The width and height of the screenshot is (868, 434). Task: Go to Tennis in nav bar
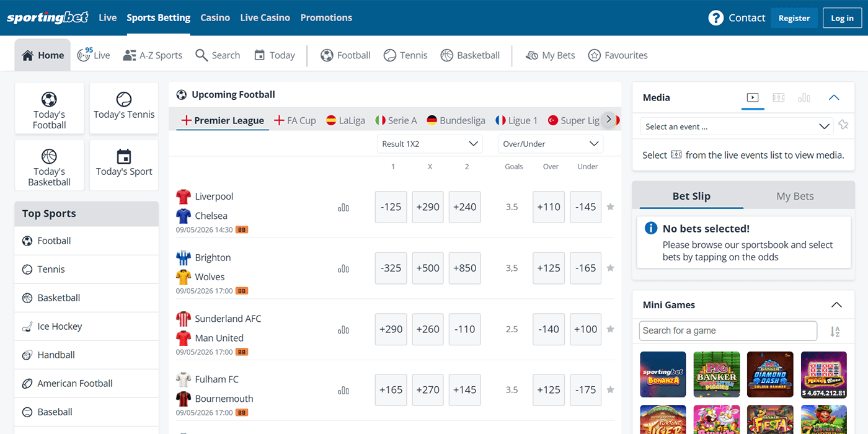[405, 55]
